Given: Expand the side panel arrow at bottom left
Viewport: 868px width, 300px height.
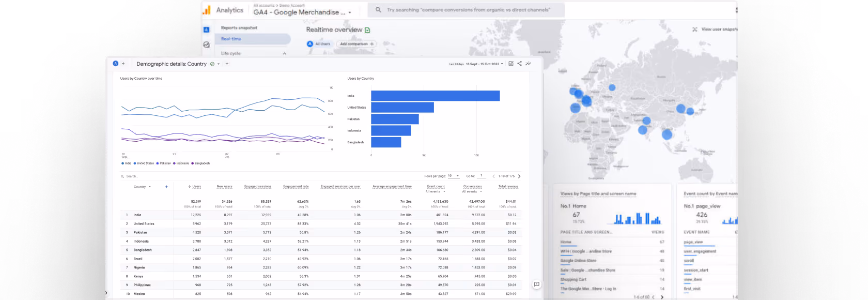Looking at the screenshot, I should tap(106, 293).
